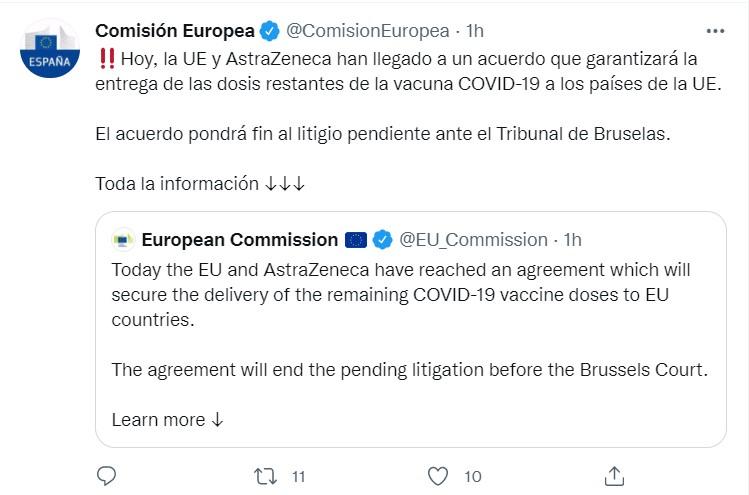Click the @EU_Commission handle in quote
The image size is (749, 495).
pos(473,240)
